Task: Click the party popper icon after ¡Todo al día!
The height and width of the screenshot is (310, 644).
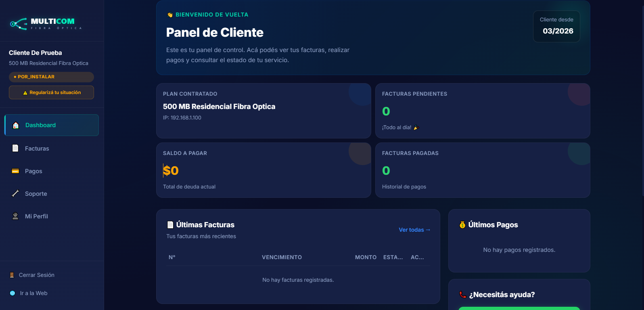Action: 416,128
